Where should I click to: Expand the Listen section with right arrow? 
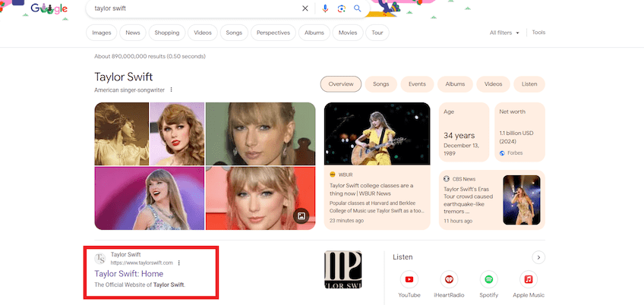click(538, 257)
